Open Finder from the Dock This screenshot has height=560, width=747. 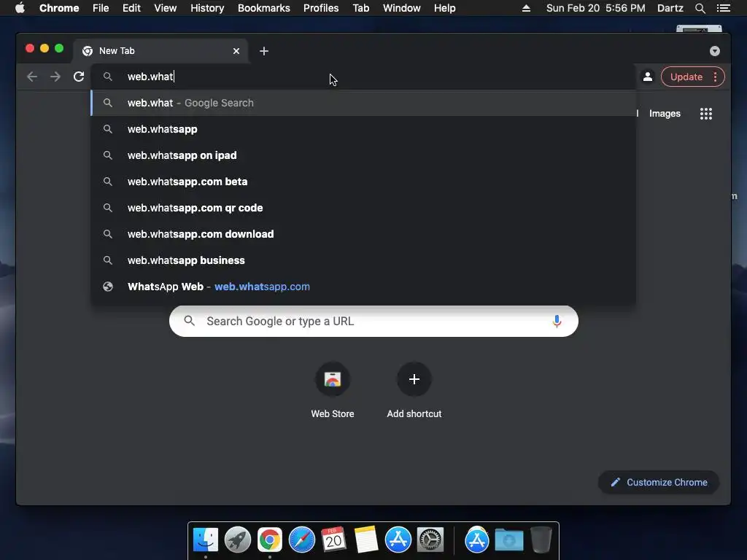(206, 540)
